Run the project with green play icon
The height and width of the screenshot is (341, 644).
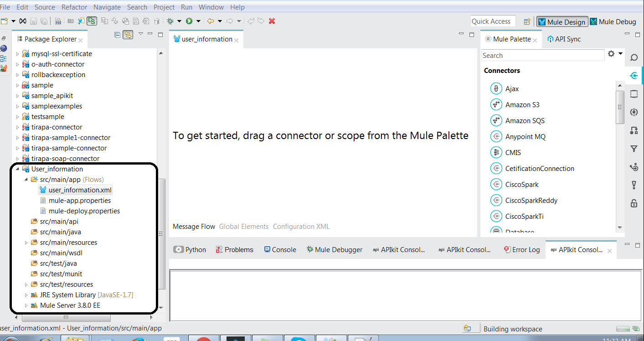pyautogui.click(x=189, y=21)
